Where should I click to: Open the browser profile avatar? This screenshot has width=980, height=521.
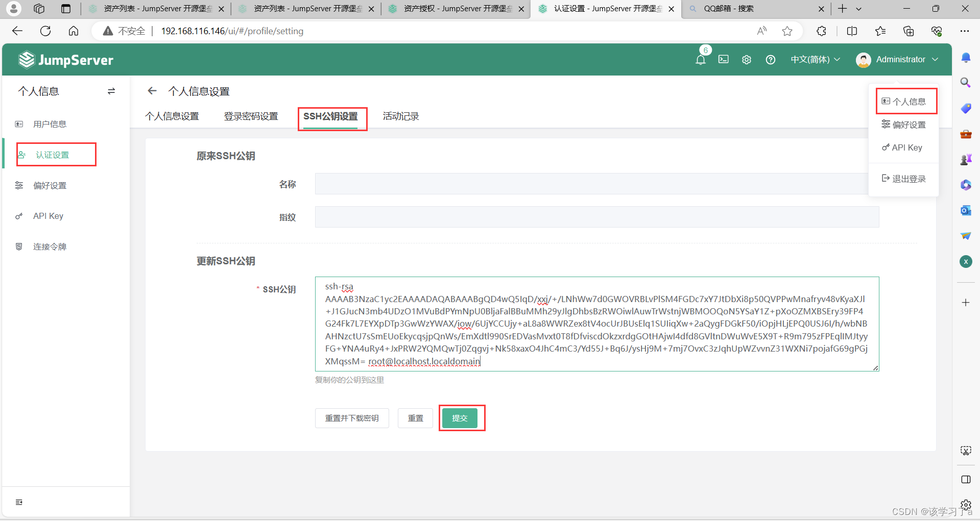(14, 9)
